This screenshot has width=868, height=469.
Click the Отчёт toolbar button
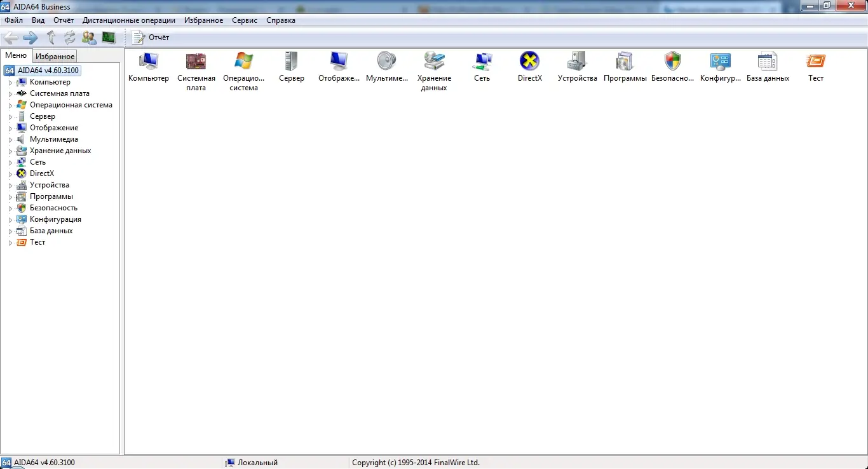(150, 37)
